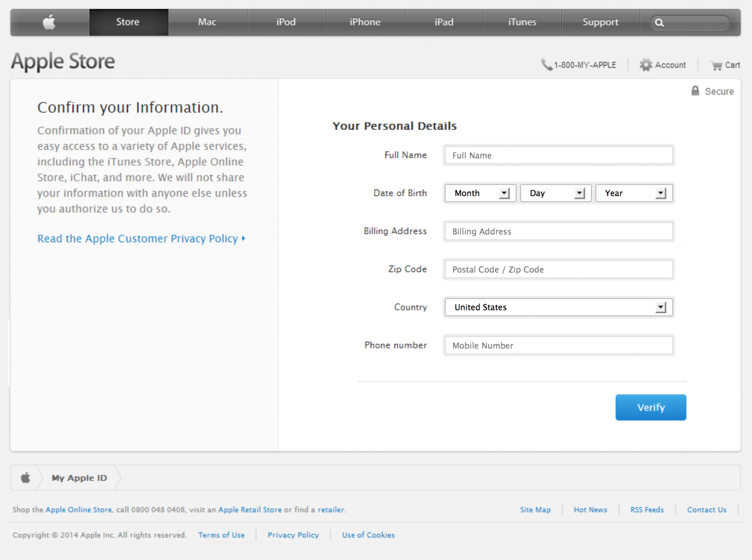Expand the Day dropdown
Image resolution: width=752 pixels, height=560 pixels.
click(556, 193)
